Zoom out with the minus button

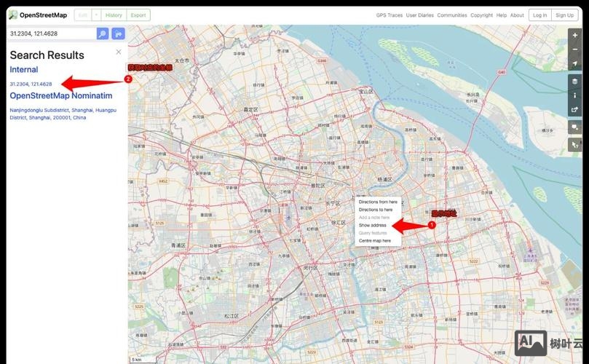pos(575,49)
